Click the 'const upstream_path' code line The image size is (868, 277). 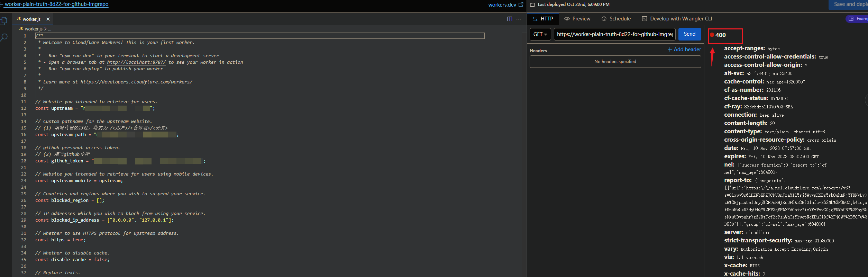click(x=107, y=135)
